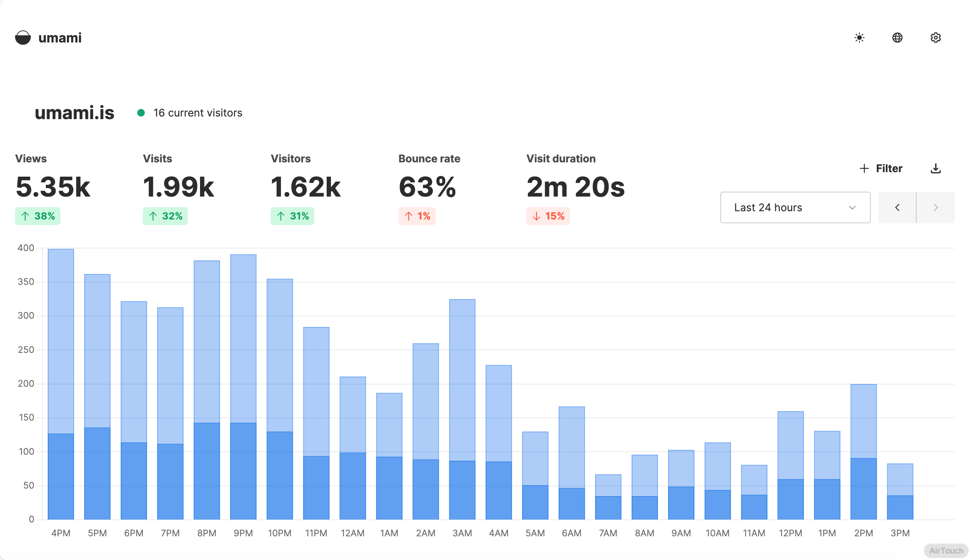Click the green current visitors dot
The image size is (970, 560).
pos(141,113)
